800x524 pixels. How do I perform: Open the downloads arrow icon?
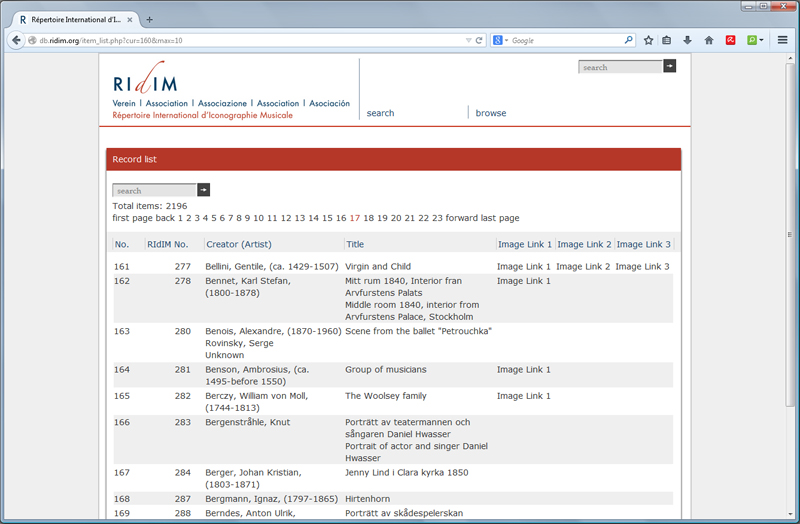click(x=687, y=40)
